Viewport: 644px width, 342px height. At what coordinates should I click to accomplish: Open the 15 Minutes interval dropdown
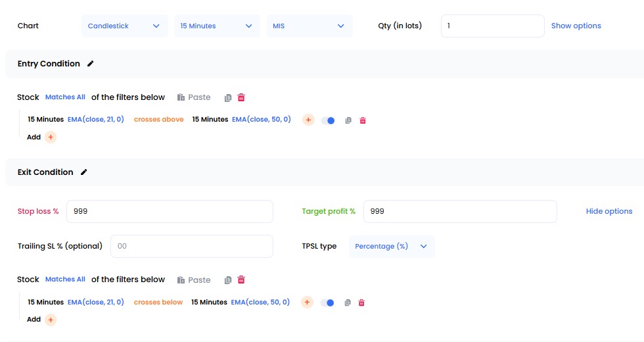pos(216,26)
